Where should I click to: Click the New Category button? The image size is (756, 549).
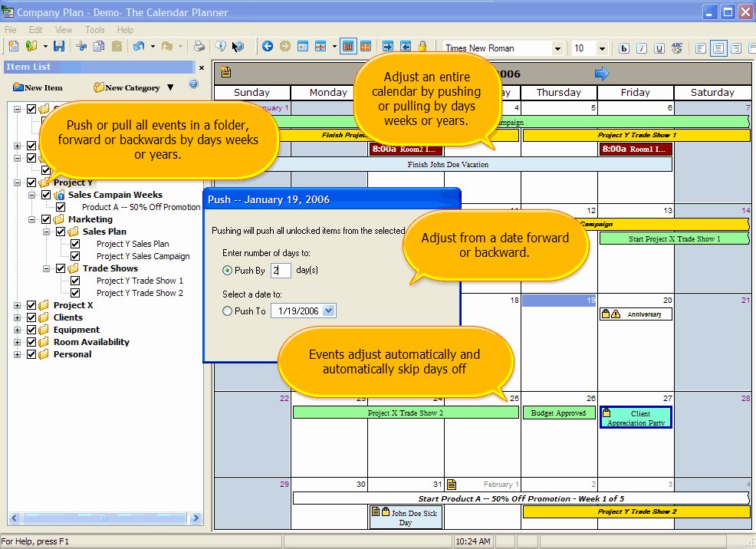(127, 87)
